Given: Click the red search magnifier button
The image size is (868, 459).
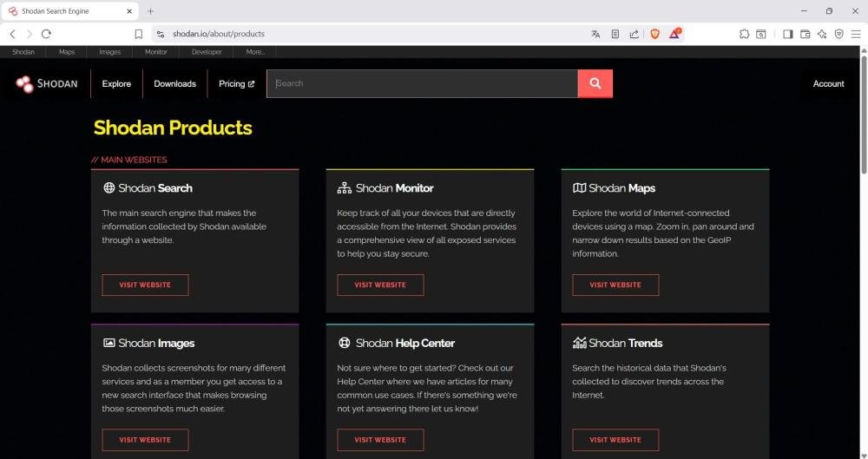Looking at the screenshot, I should coord(595,83).
